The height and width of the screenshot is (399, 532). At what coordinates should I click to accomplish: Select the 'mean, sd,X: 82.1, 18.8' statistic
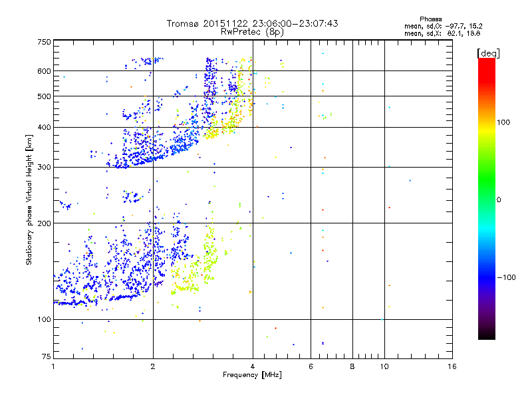point(442,33)
